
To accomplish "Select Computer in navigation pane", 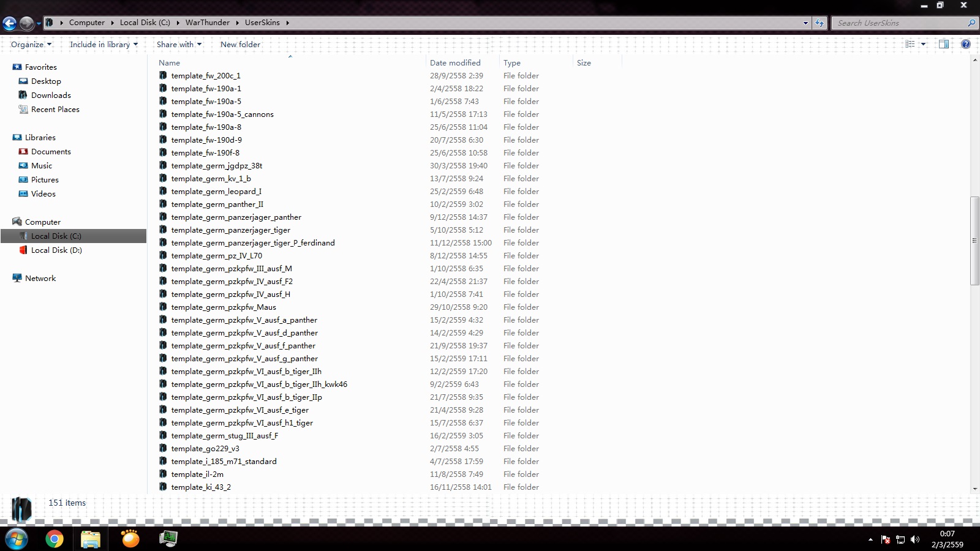I will (x=42, y=222).
